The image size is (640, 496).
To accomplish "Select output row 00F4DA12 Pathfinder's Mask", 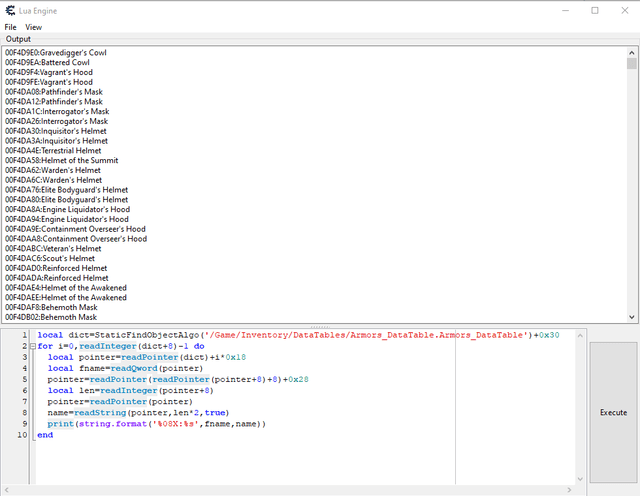I will [x=53, y=102].
